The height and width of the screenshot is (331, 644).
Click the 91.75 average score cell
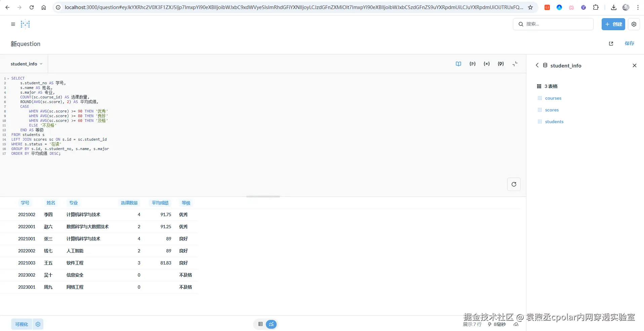coord(166,215)
